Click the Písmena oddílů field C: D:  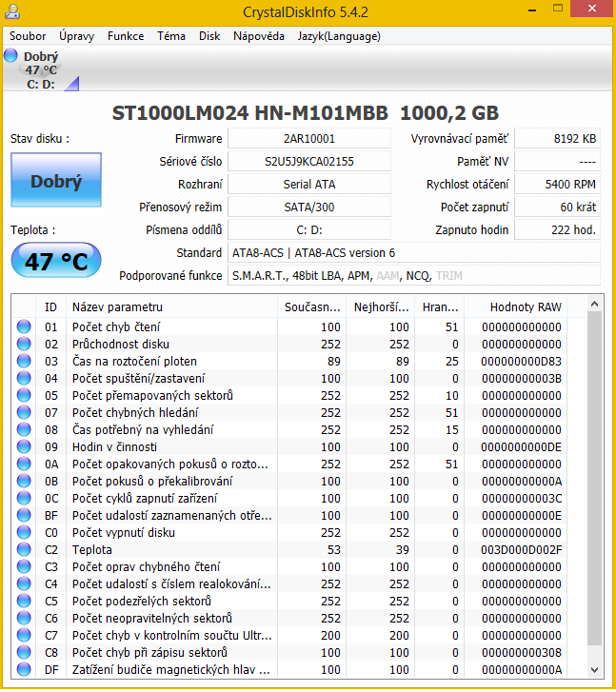pos(309,230)
